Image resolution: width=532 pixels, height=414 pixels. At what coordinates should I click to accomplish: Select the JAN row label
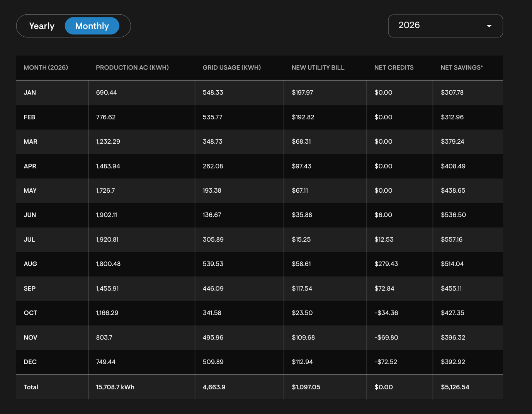pyautogui.click(x=30, y=93)
